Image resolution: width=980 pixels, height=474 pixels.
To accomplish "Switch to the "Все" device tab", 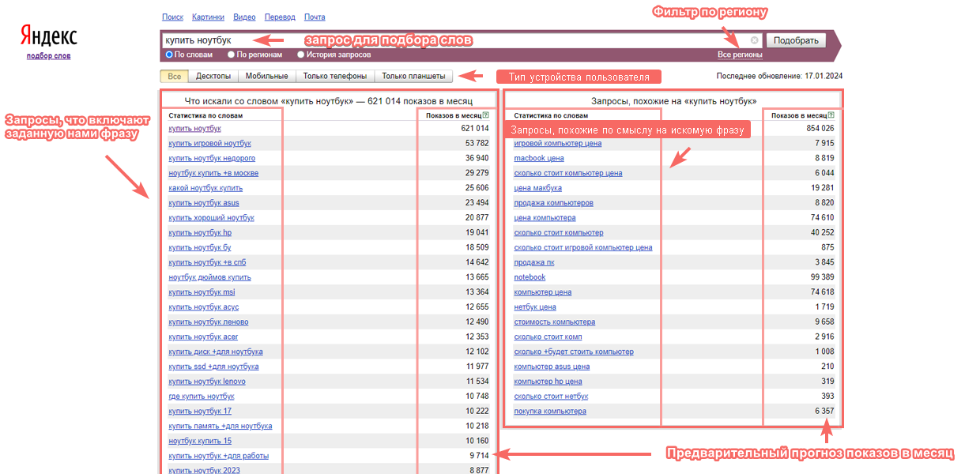I will pos(174,77).
